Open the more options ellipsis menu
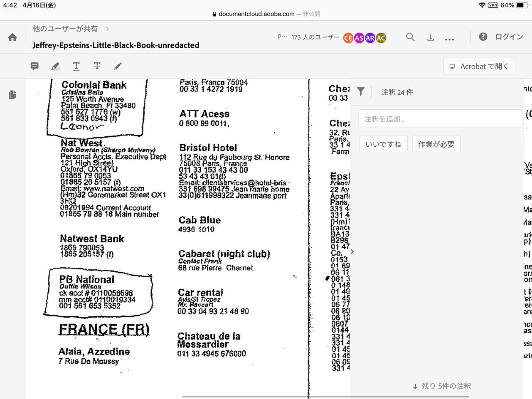532x399 pixels. 449,39
